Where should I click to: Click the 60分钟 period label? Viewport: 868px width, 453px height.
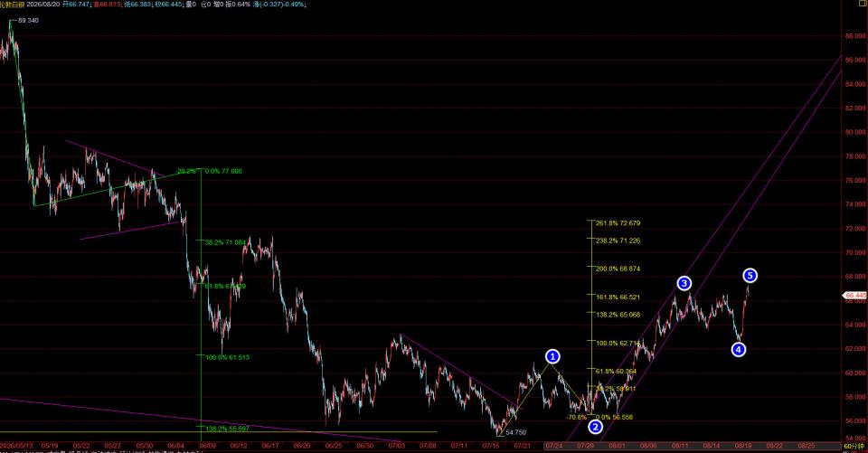[854, 446]
